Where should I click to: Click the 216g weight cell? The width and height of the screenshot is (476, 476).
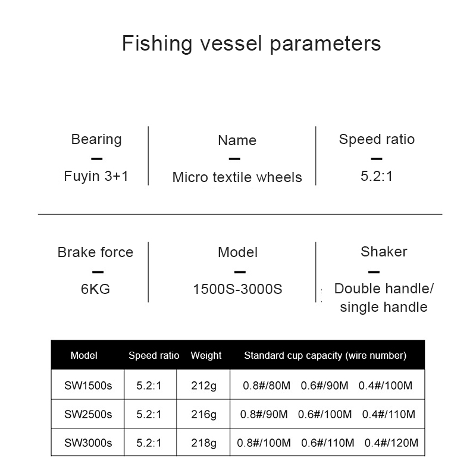click(x=205, y=414)
